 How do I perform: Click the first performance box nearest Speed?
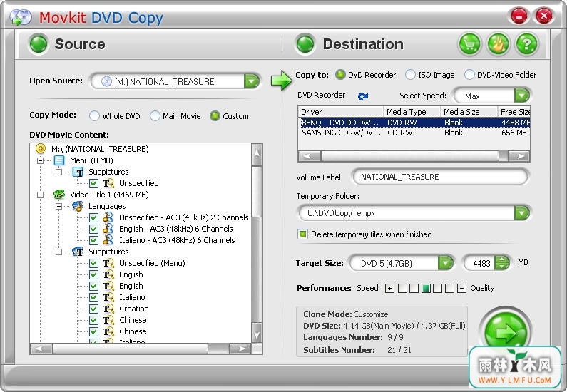[x=402, y=289]
